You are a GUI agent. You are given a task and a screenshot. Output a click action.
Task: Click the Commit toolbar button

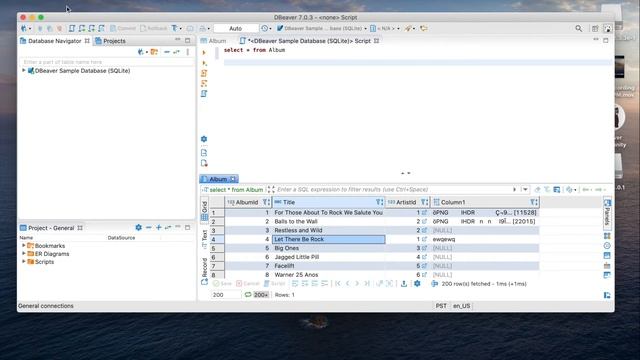(123, 28)
